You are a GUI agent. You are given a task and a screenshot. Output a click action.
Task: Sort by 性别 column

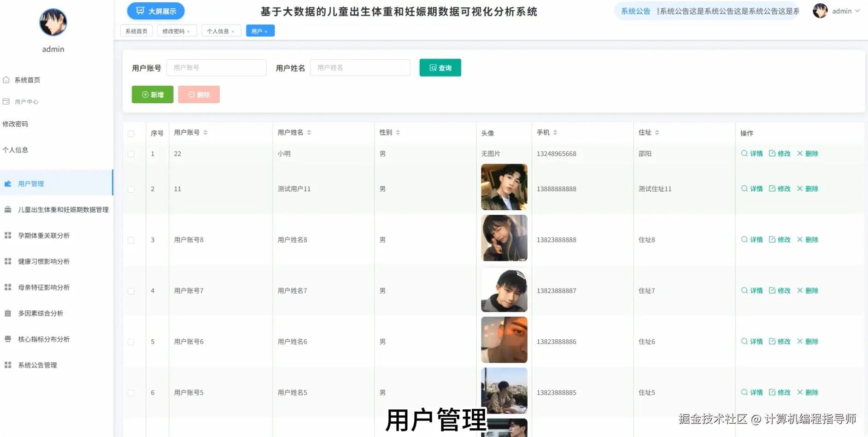click(398, 132)
